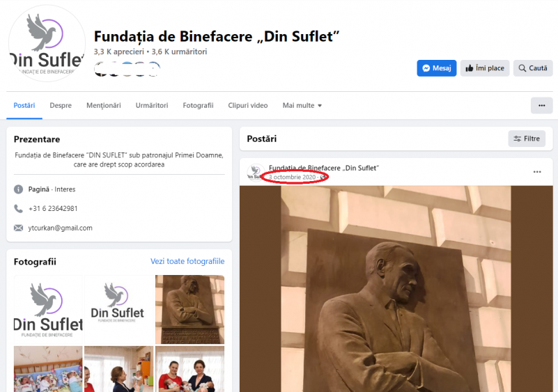Open the page options three-dot menu
Screen dimensions: 558x392
pos(542,105)
